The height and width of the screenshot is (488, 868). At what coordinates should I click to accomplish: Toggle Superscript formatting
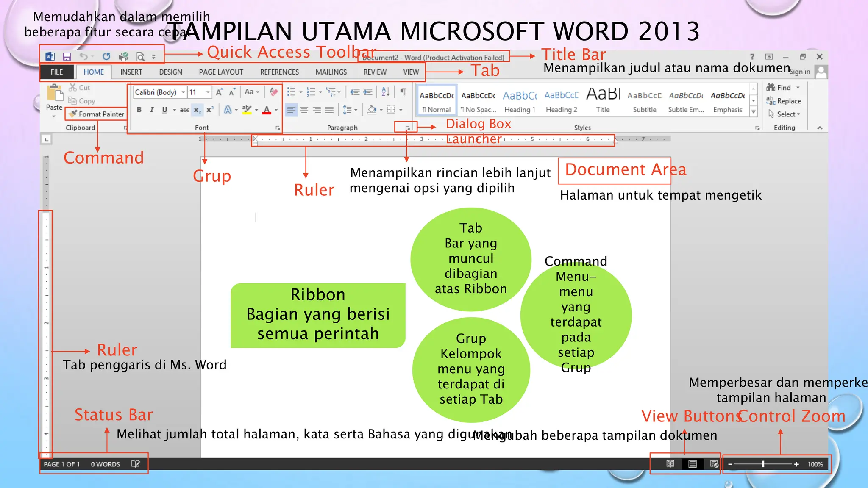click(x=210, y=110)
